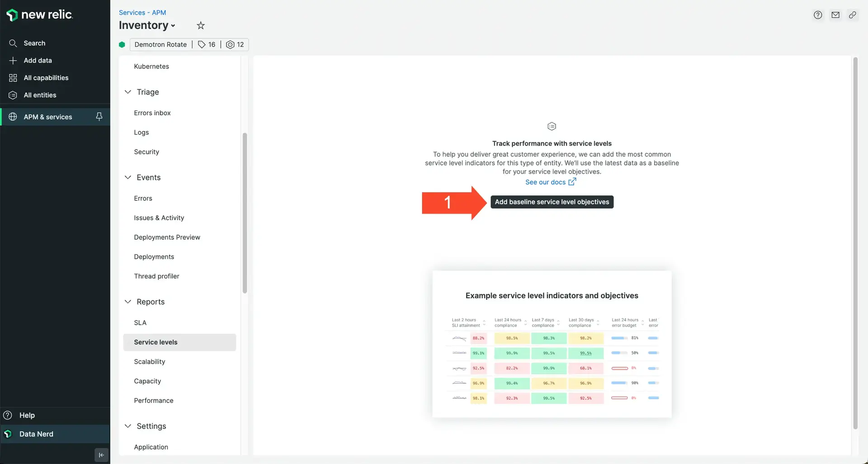Unpin APM & services from the sidebar
This screenshot has width=868, height=464.
[x=99, y=117]
